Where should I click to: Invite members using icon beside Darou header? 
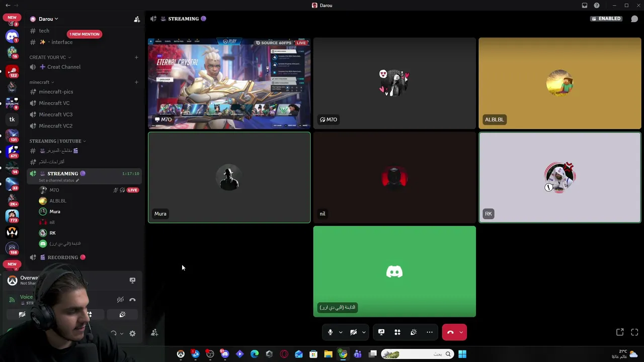point(137,19)
